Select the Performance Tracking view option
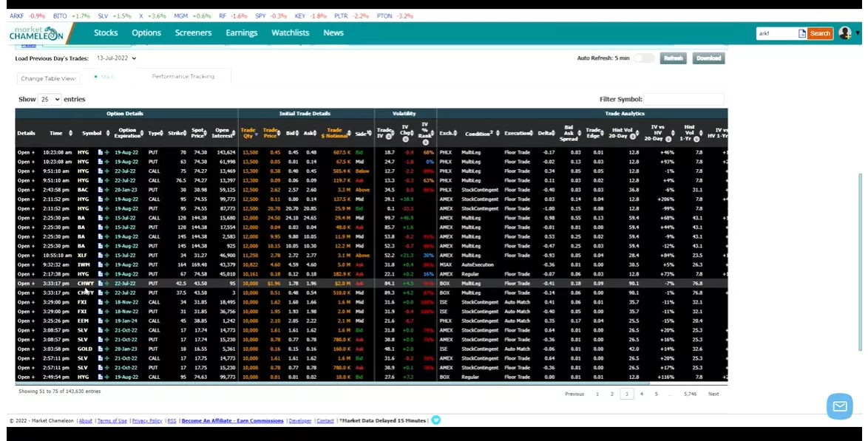 183,76
